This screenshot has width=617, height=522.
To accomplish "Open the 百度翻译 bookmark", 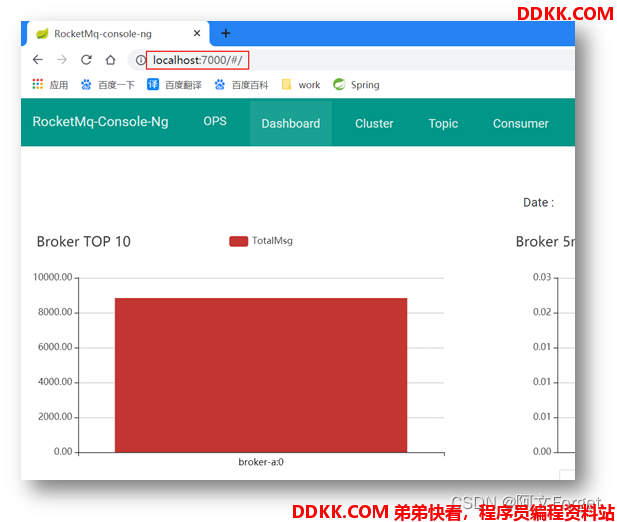I will pos(174,85).
